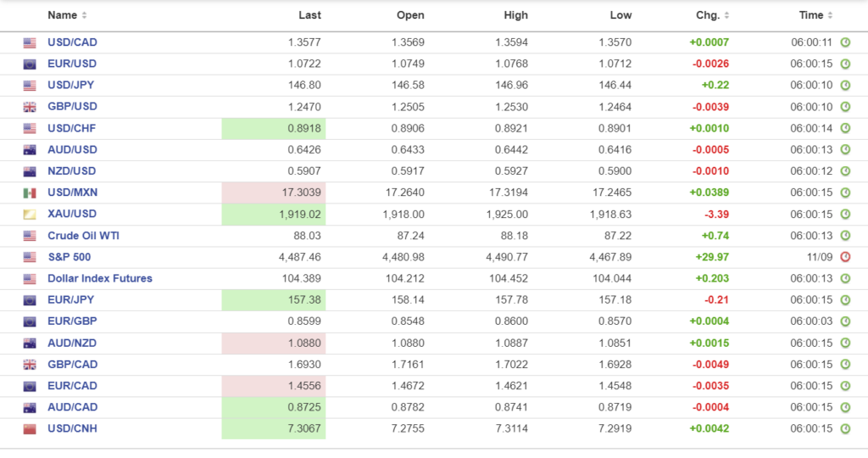Click the Last column header
This screenshot has height=458, width=868.
(x=309, y=15)
